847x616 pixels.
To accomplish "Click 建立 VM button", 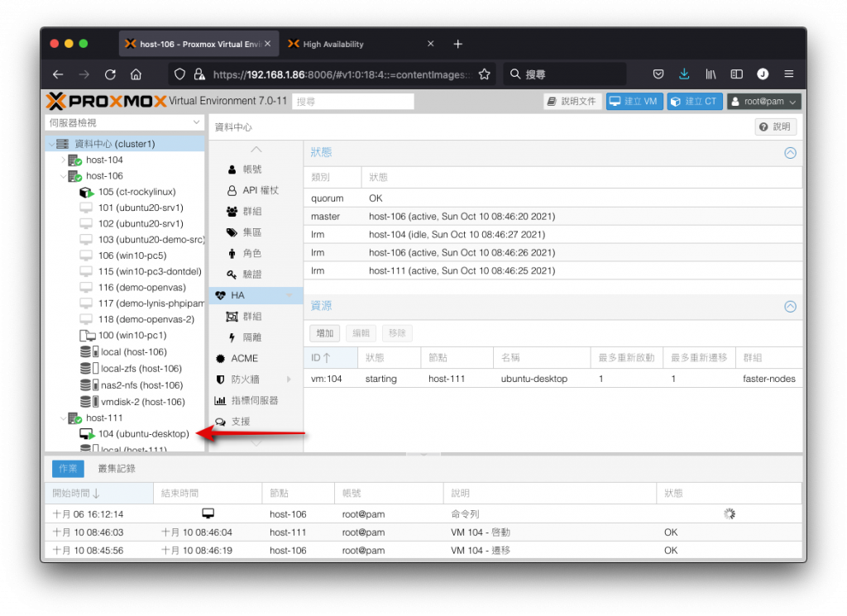I will (x=634, y=102).
